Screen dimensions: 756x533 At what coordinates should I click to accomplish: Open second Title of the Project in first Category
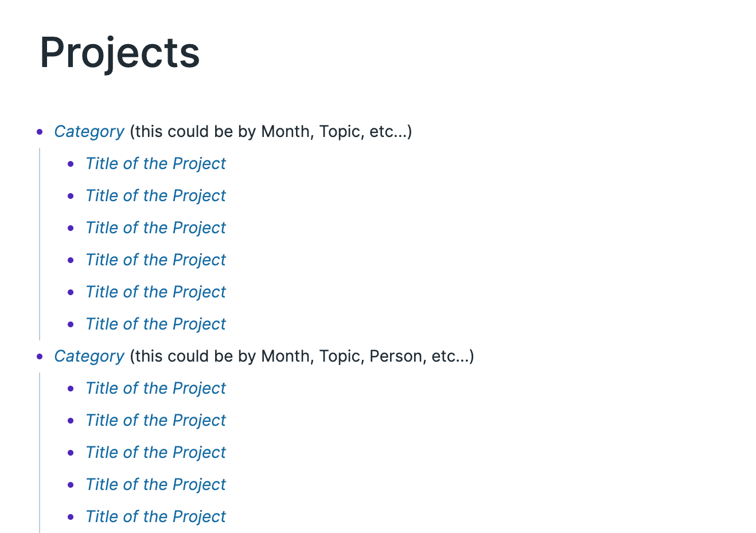point(155,196)
